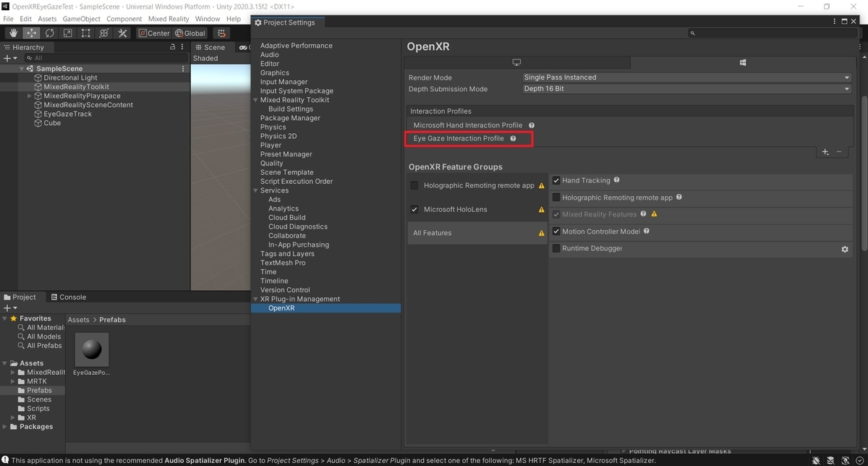Open Render Mode dropdown
This screenshot has height=466, width=868.
tap(686, 77)
